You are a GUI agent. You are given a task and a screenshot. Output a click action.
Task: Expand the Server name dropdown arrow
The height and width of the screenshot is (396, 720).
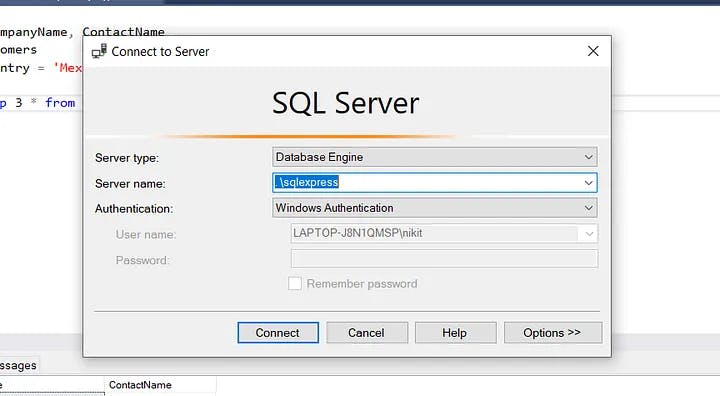[x=588, y=183]
